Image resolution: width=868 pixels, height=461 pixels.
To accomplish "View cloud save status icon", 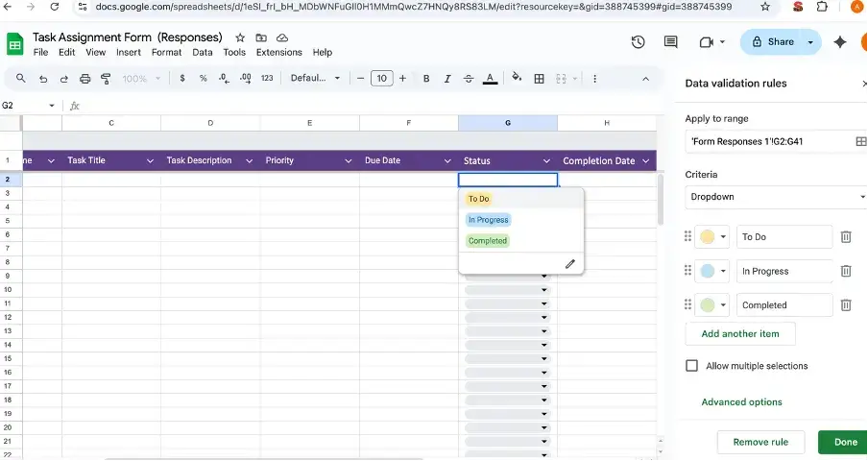I will 281,37.
